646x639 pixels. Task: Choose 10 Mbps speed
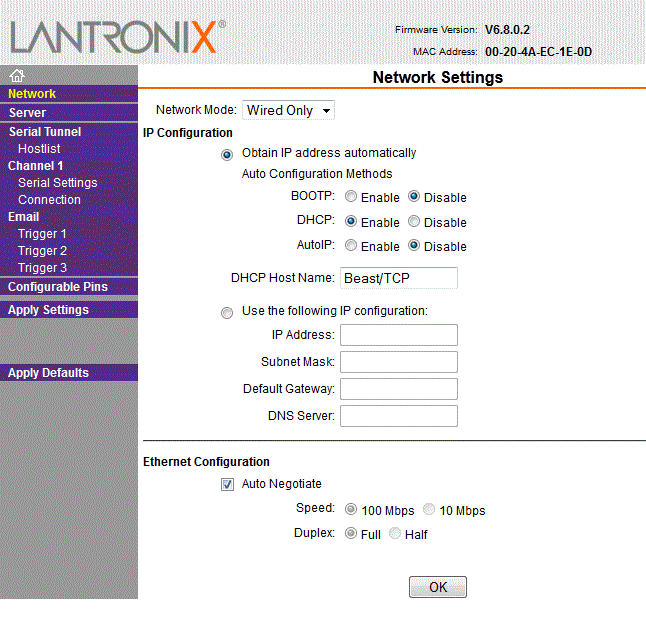(429, 509)
